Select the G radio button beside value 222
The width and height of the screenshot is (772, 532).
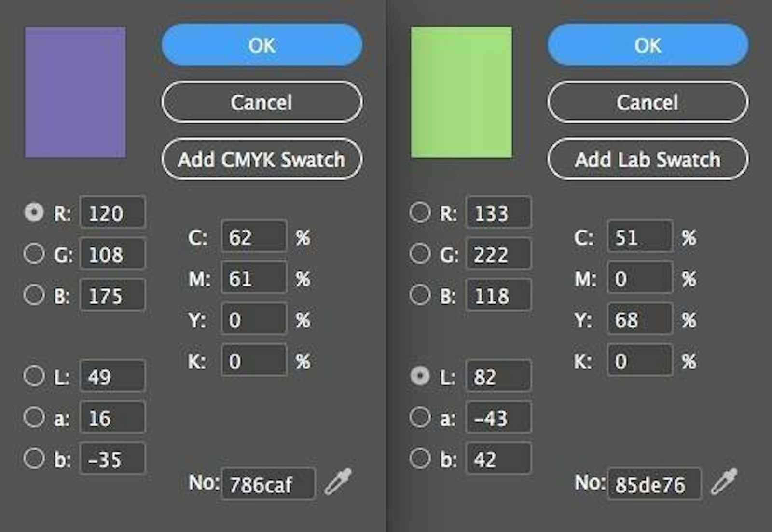420,254
